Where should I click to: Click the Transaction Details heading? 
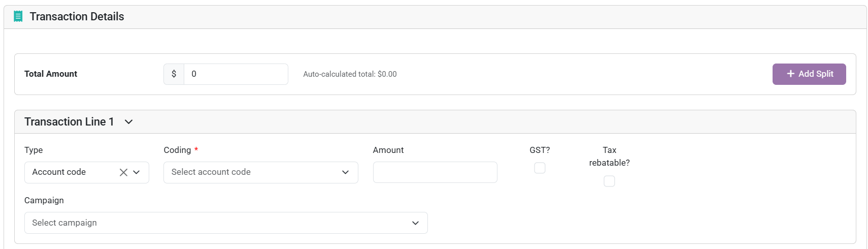click(x=77, y=17)
